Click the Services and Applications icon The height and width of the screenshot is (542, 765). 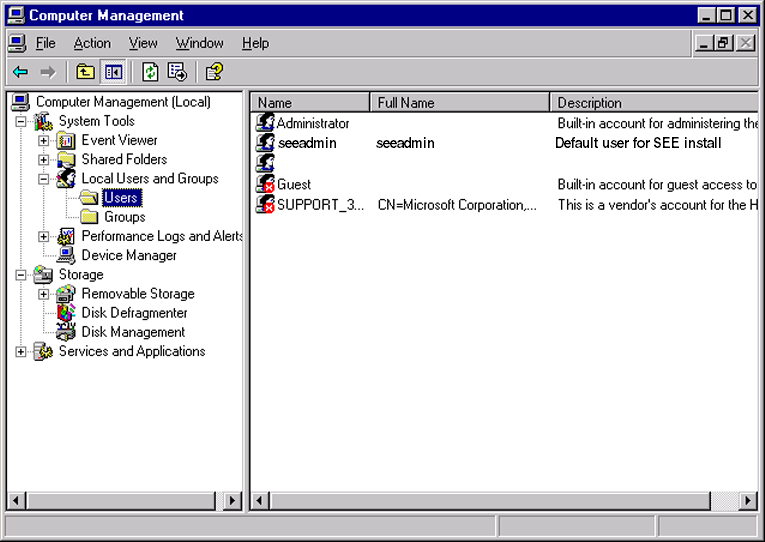click(43, 351)
